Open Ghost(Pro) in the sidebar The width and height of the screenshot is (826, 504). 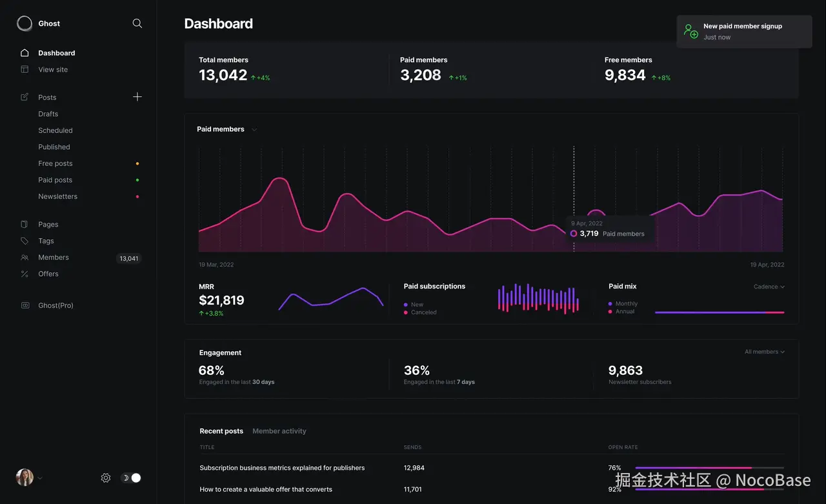pos(56,305)
